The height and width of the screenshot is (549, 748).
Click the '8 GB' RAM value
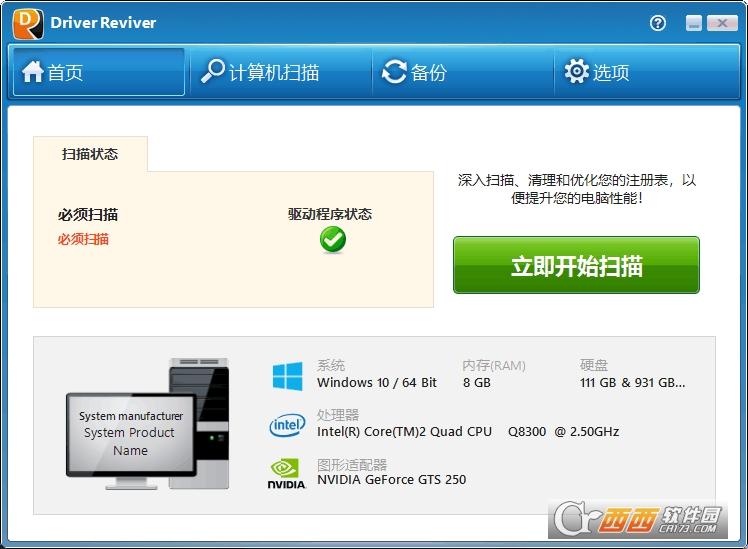477,383
